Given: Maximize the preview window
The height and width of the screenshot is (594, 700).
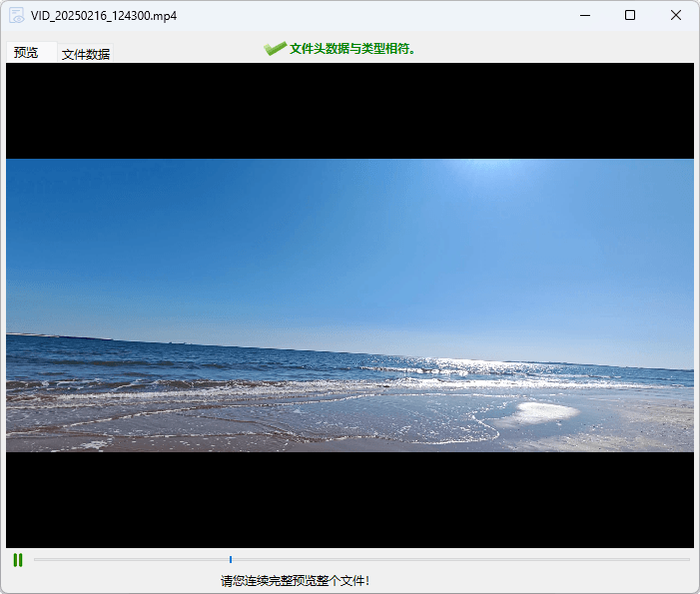Looking at the screenshot, I should click(630, 15).
